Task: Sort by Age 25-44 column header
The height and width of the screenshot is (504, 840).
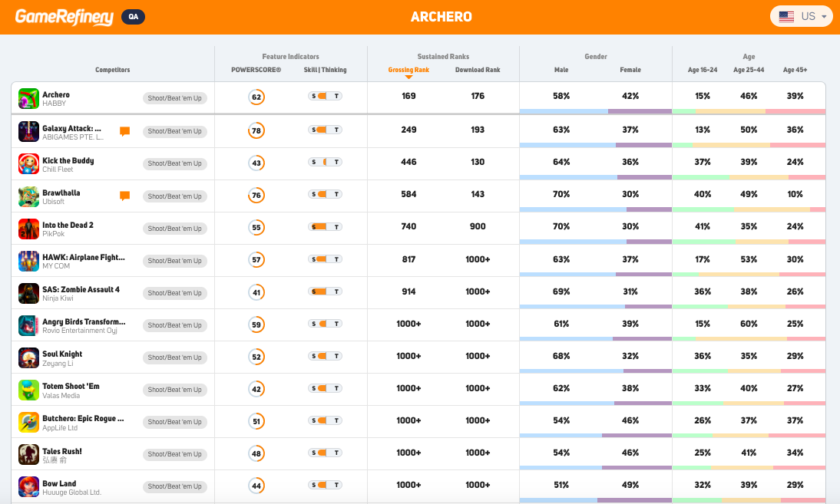Action: (749, 70)
